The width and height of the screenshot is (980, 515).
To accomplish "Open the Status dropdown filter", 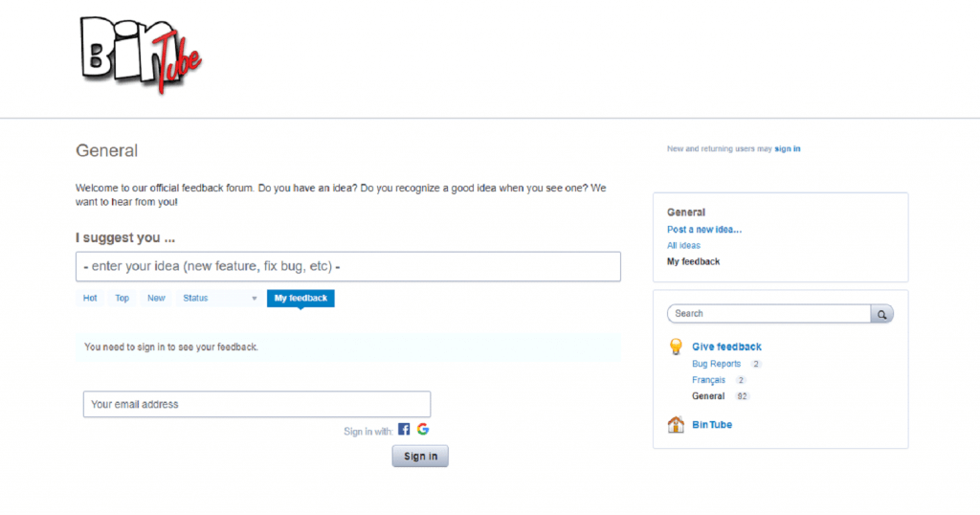I will [219, 299].
